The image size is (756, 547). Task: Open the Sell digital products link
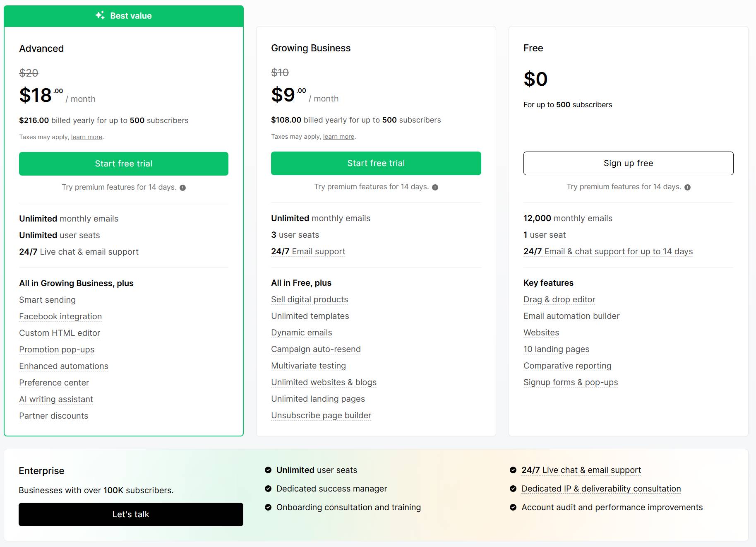(x=310, y=299)
